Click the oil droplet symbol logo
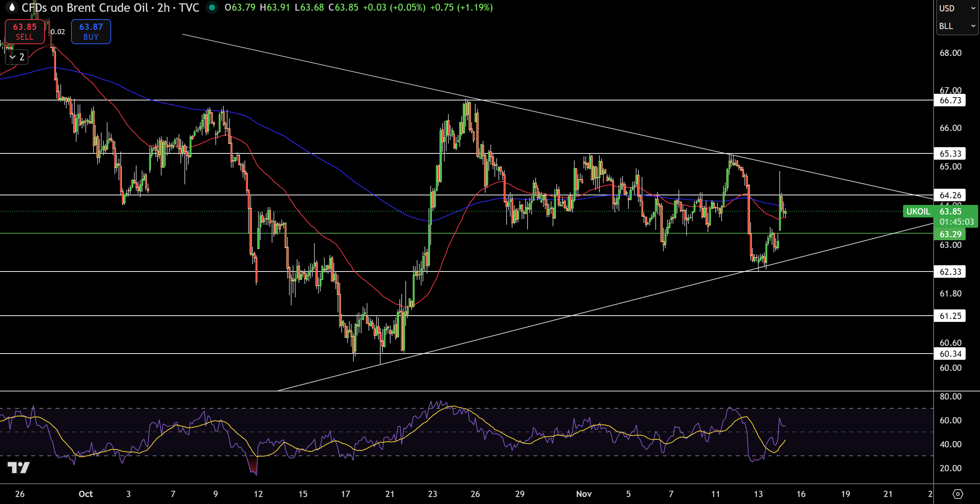This screenshot has height=504, width=980. coord(12,7)
